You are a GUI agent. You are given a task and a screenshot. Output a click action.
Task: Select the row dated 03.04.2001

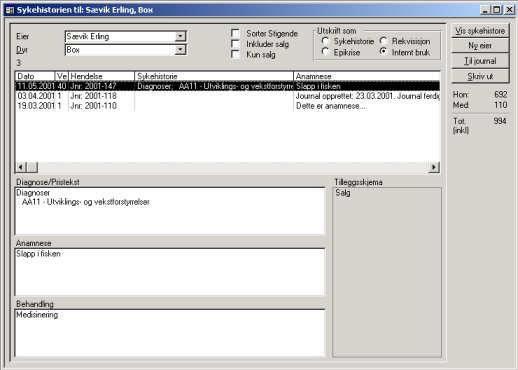coord(228,96)
